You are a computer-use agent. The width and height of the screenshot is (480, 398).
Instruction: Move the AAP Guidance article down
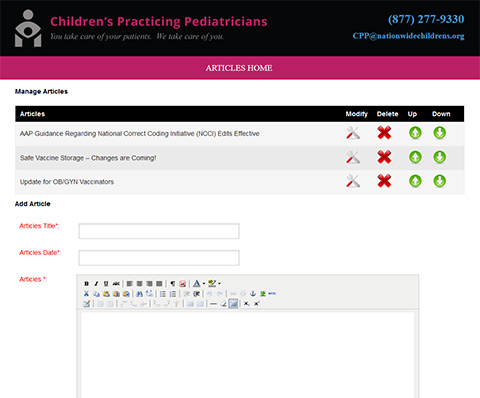[440, 133]
